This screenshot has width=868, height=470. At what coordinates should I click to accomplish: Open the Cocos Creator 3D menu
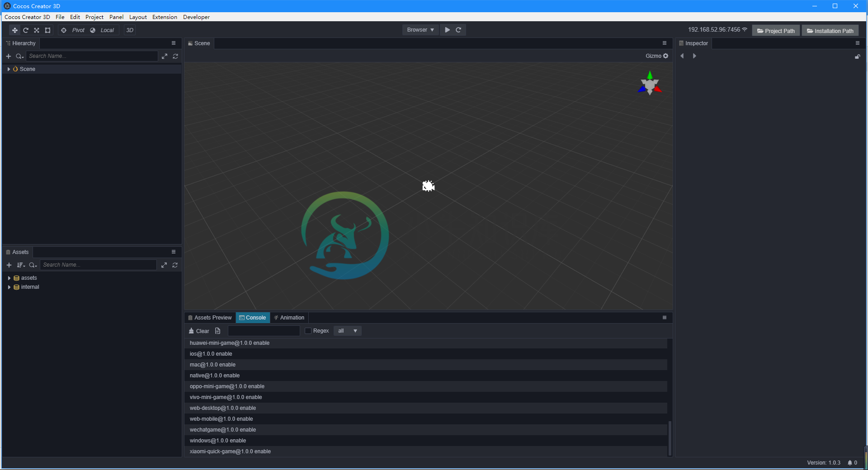(x=27, y=17)
